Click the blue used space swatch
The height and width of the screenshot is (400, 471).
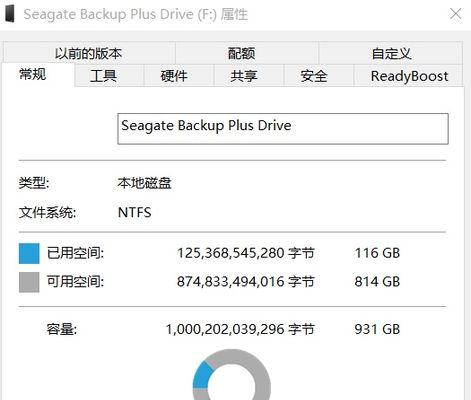click(29, 254)
